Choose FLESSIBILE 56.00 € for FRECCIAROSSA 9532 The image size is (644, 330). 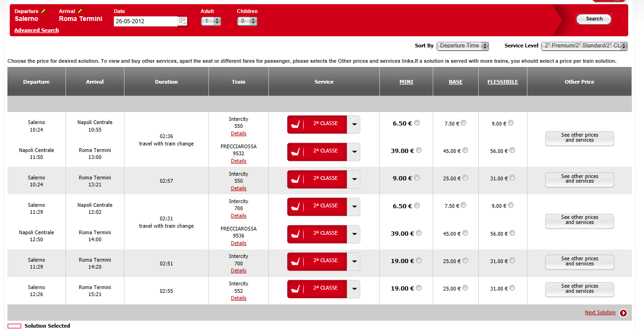(512, 151)
